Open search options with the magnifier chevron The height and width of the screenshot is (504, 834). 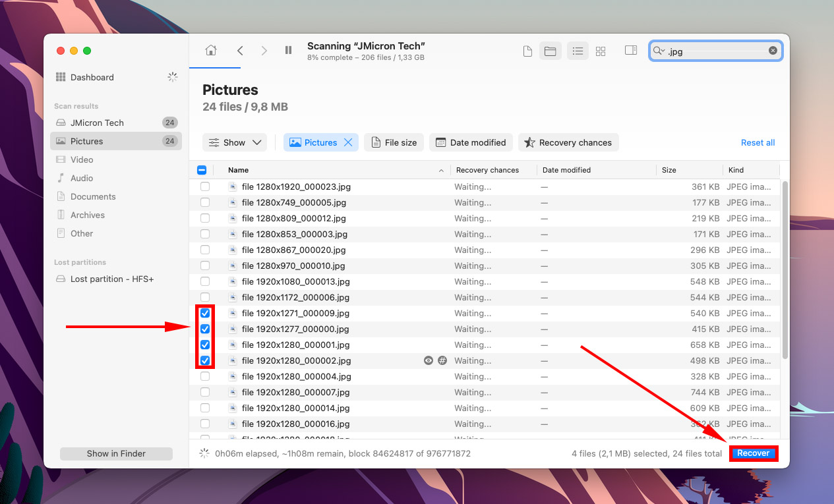660,51
